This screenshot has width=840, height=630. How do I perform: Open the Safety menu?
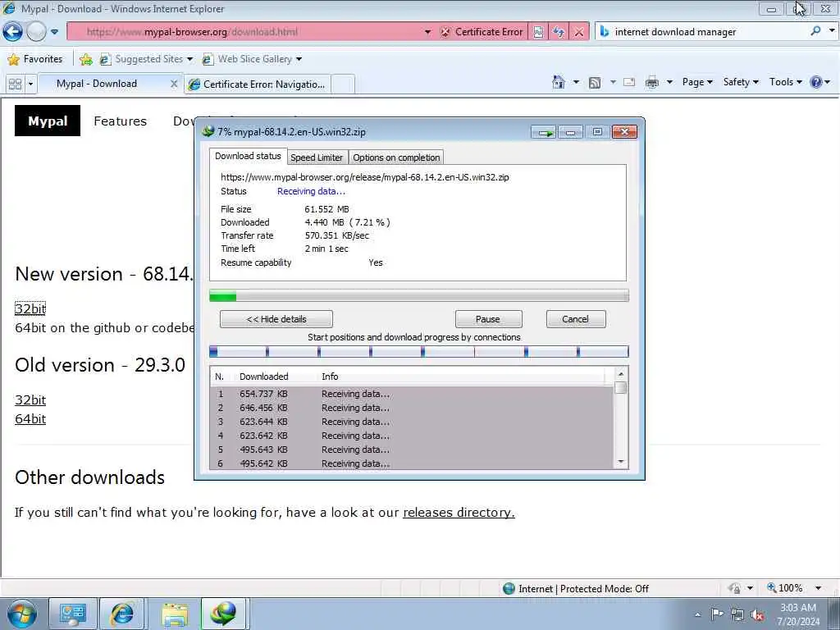[741, 82]
